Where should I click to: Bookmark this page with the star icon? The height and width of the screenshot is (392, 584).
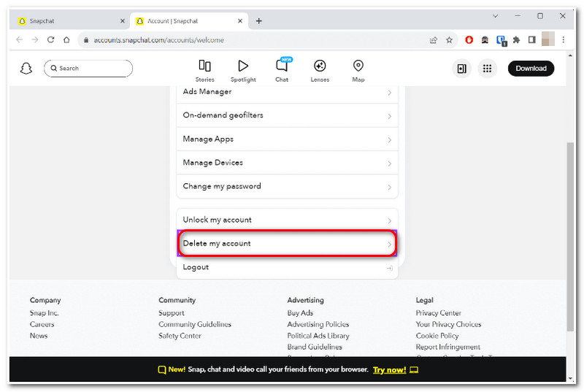point(449,40)
